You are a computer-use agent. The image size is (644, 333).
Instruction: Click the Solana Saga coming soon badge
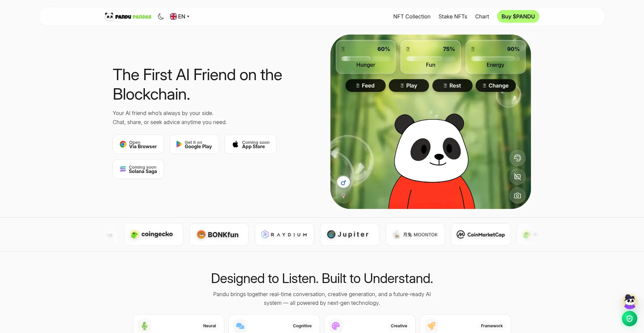coord(138,169)
